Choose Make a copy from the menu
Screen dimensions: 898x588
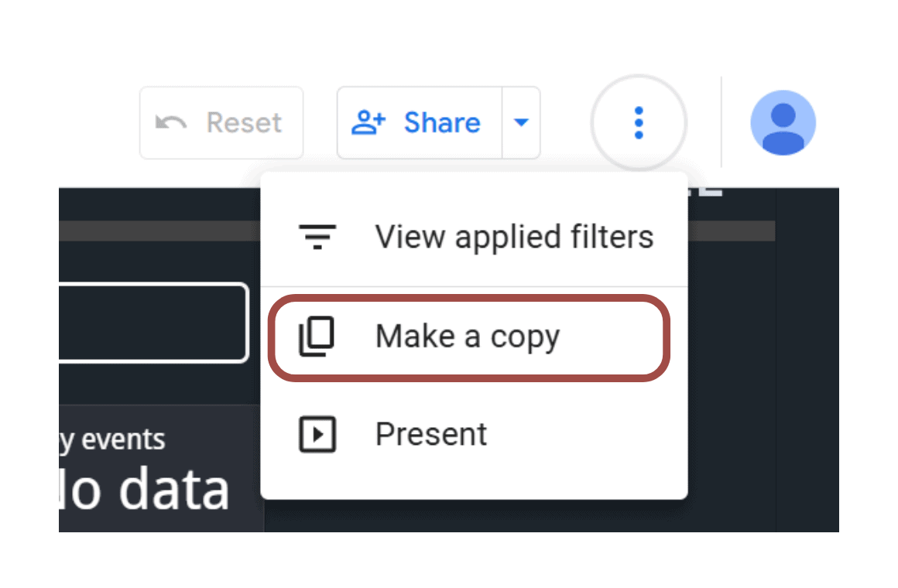pyautogui.click(x=468, y=337)
